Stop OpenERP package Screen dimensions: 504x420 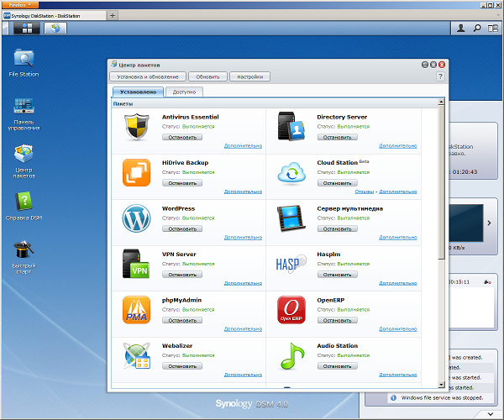337,320
